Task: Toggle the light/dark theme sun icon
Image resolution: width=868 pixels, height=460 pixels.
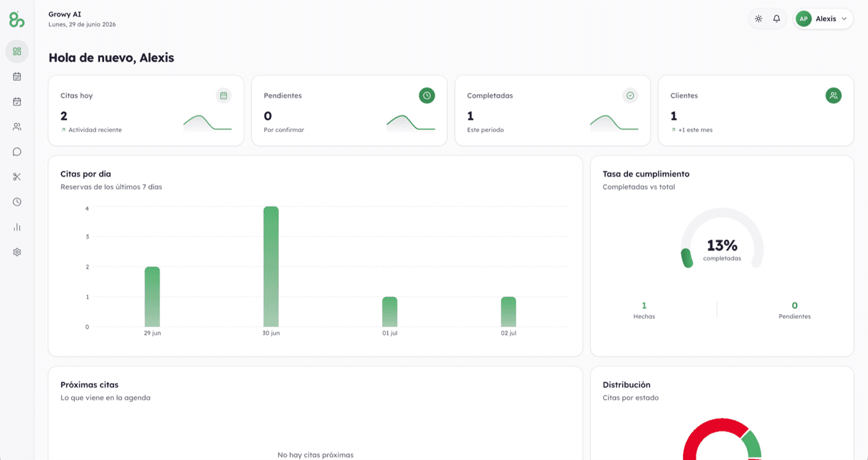Action: (x=759, y=19)
